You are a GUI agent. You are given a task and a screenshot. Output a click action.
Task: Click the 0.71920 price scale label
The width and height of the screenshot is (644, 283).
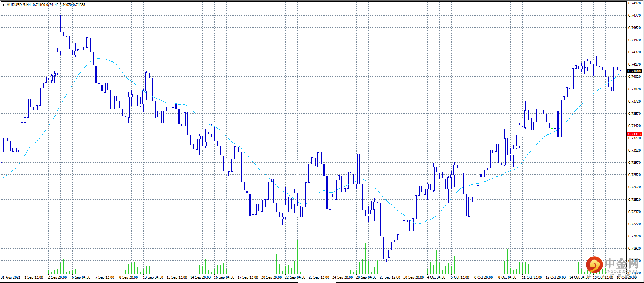[634, 249]
